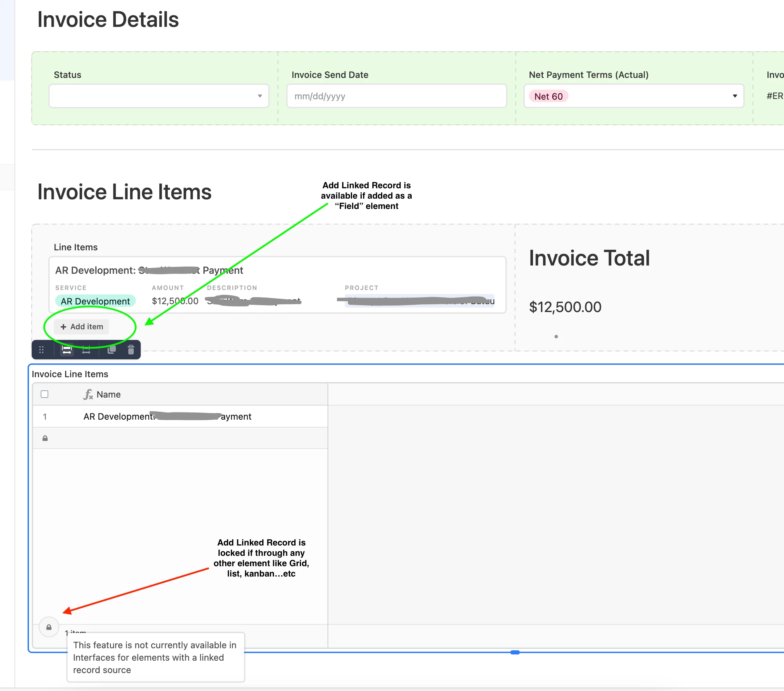The width and height of the screenshot is (784, 691).
Task: Select the narrow-width layout icon
Action: tap(86, 350)
